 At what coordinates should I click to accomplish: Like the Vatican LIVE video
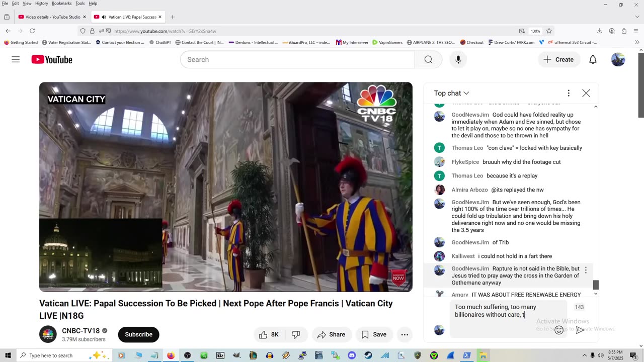[269, 334]
